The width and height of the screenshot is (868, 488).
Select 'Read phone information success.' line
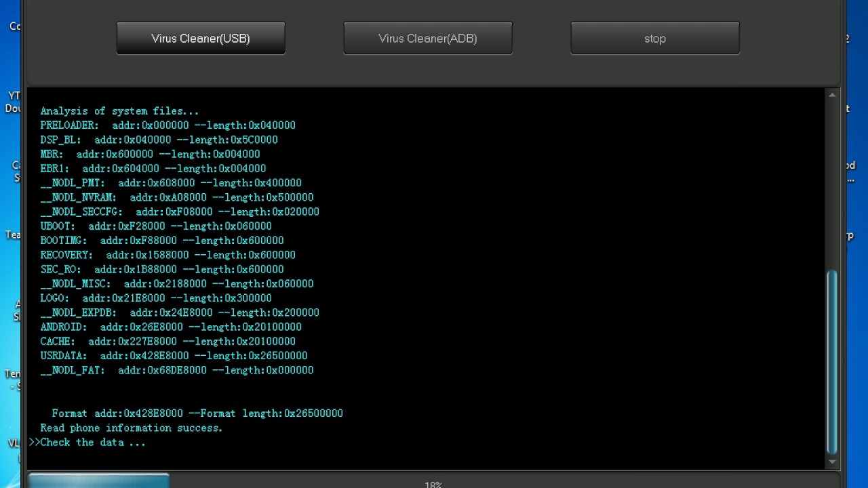(132, 428)
